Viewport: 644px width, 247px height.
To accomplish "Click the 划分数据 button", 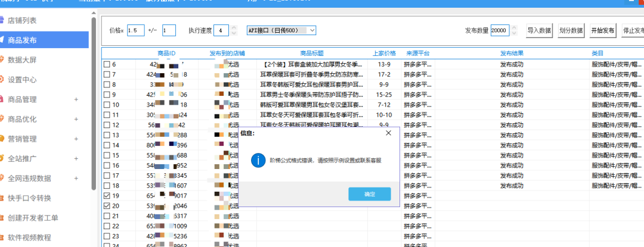I will coord(571,31).
